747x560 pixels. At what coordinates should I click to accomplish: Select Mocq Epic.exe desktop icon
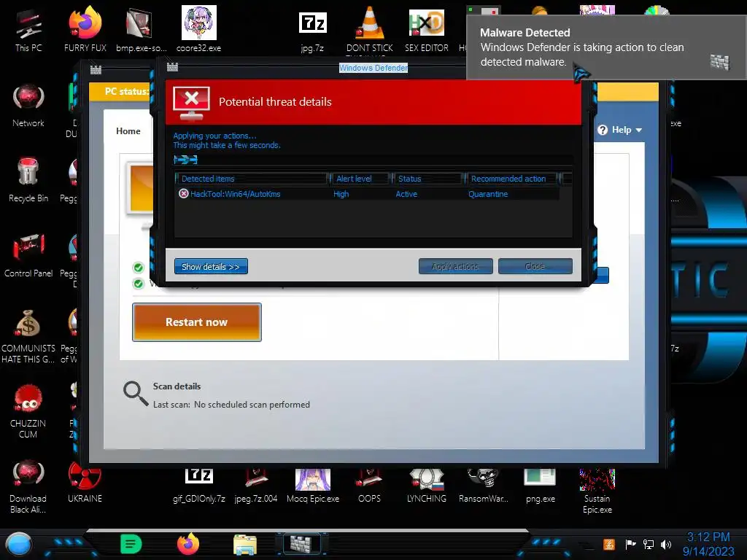[x=312, y=486]
